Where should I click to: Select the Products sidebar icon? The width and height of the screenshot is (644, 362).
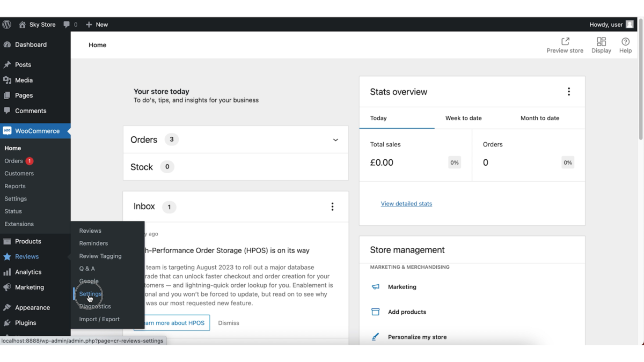tap(8, 241)
